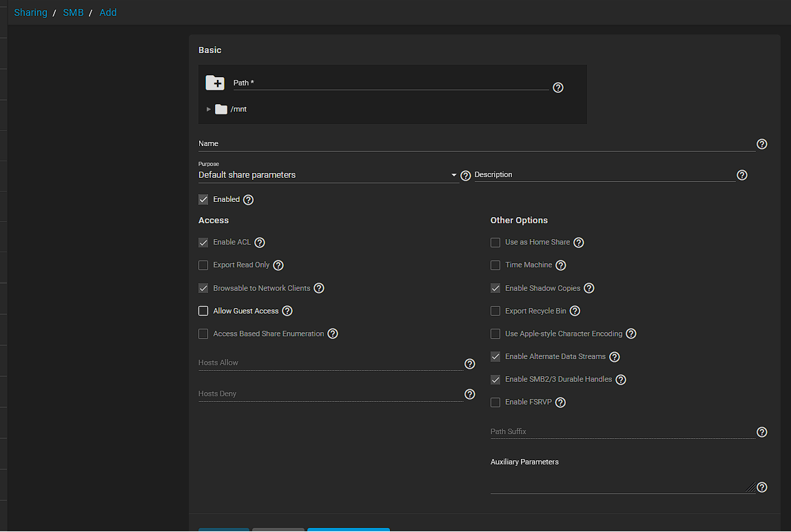Show help for Description field

(741, 174)
